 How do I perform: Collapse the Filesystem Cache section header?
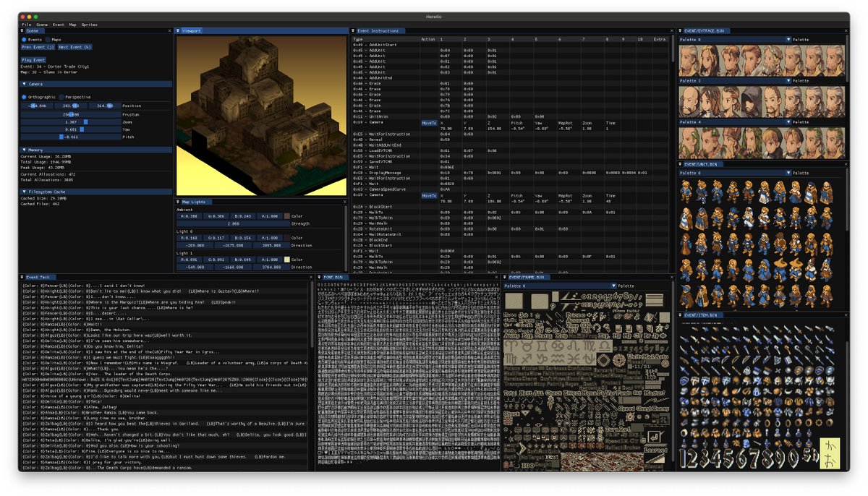[x=95, y=192]
